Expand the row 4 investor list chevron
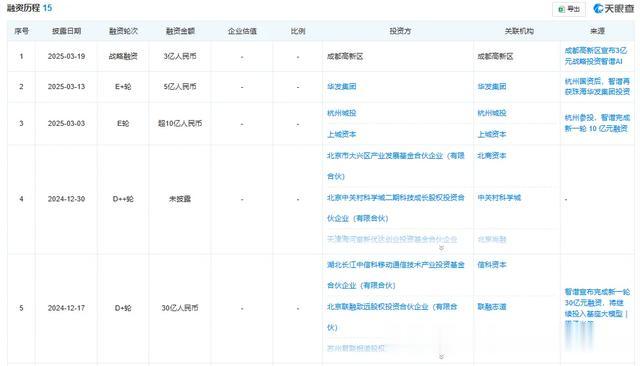Image resolution: width=640 pixels, height=366 pixels. 441,248
